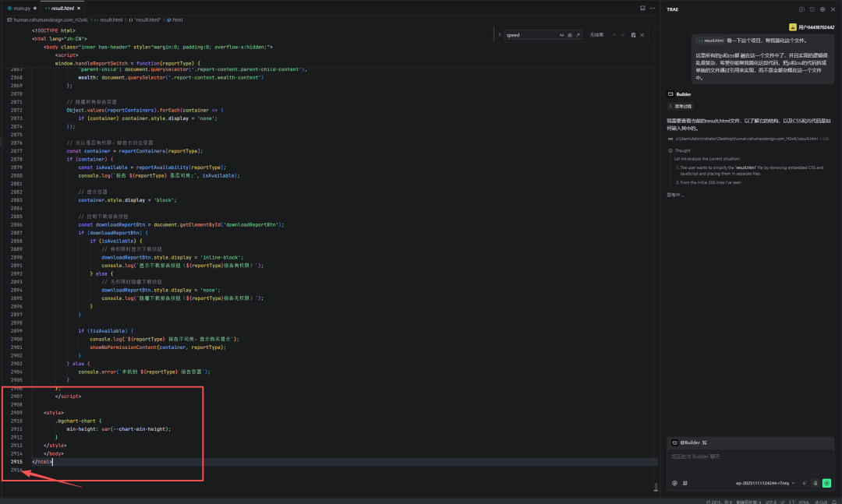Click the # context reference icon
This screenshot has height=504, width=842.
click(x=685, y=483)
